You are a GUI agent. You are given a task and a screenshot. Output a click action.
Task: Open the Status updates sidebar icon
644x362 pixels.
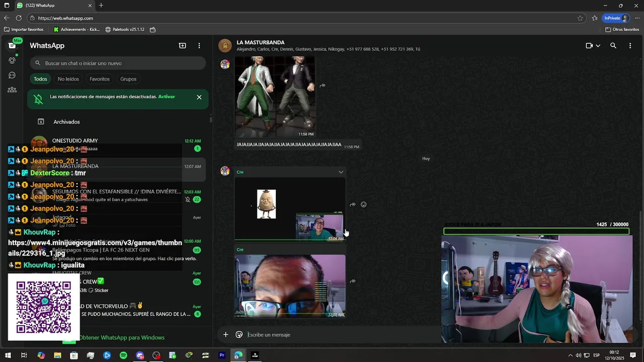pyautogui.click(x=12, y=60)
